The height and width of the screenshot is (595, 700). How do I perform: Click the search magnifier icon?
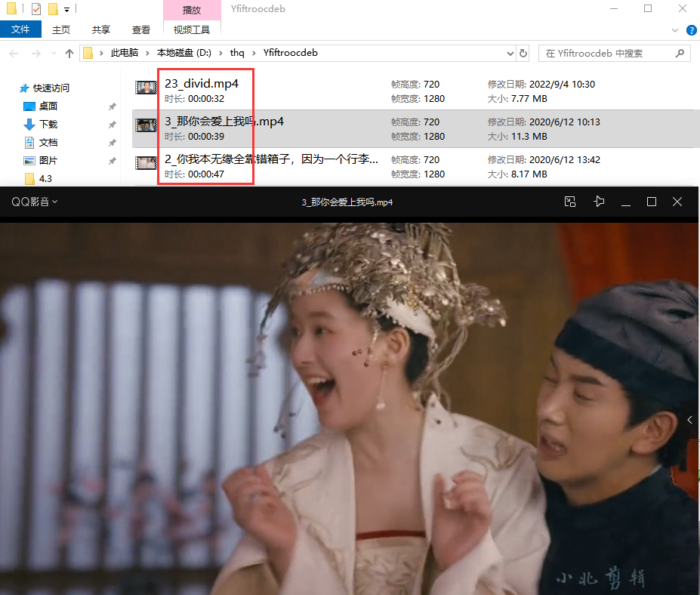(680, 54)
